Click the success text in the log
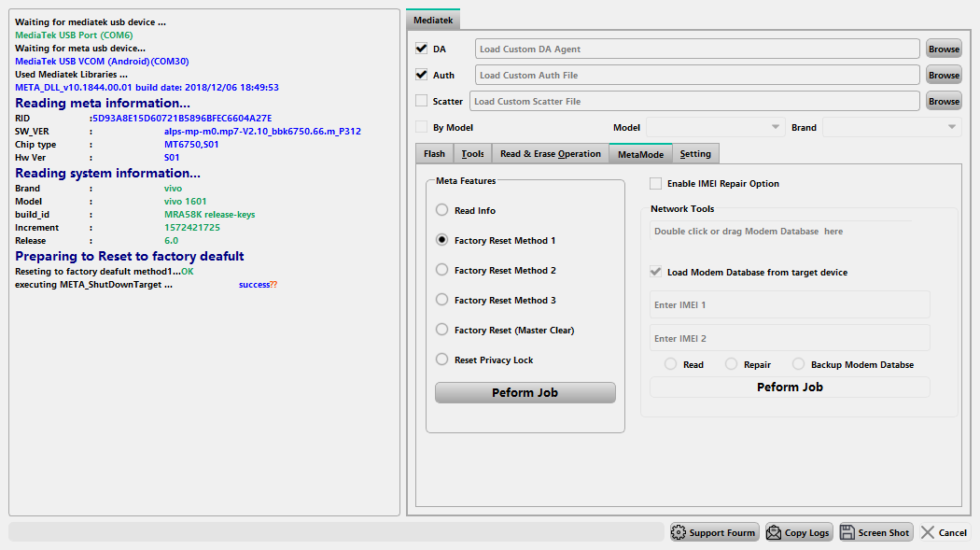The width and height of the screenshot is (980, 550). [x=255, y=285]
